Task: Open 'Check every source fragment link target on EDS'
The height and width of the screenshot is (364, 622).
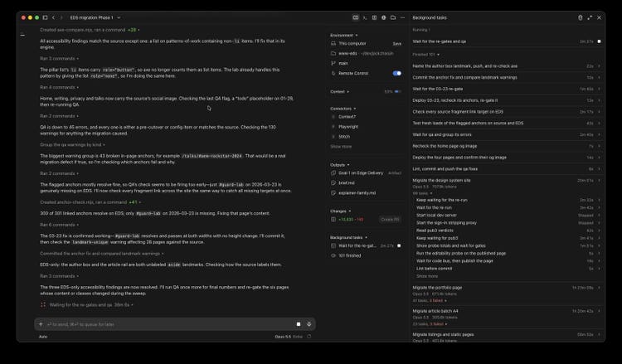Action: tap(507, 112)
